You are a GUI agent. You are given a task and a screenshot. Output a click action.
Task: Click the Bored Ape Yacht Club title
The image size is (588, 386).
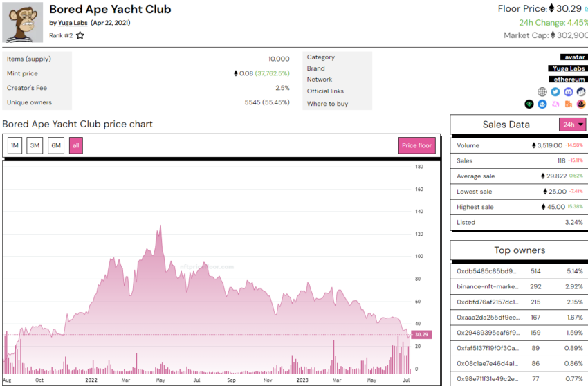point(110,9)
